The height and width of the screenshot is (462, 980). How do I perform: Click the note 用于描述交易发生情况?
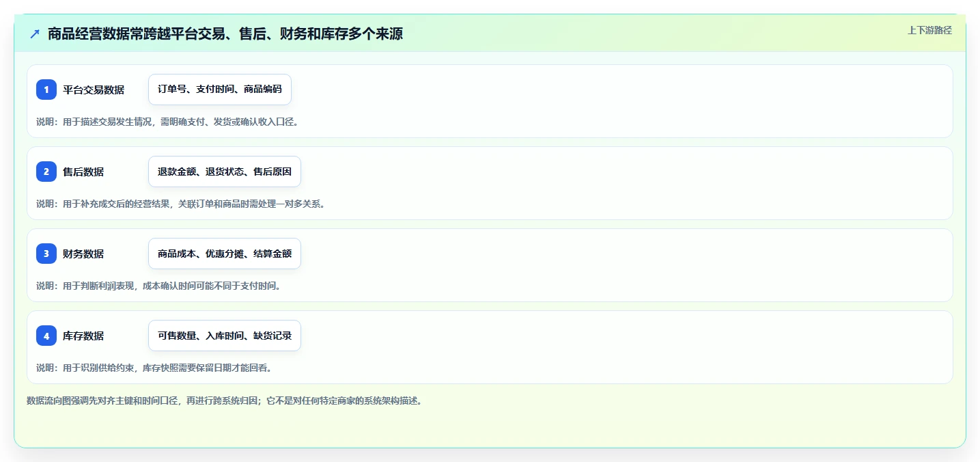pos(109,122)
